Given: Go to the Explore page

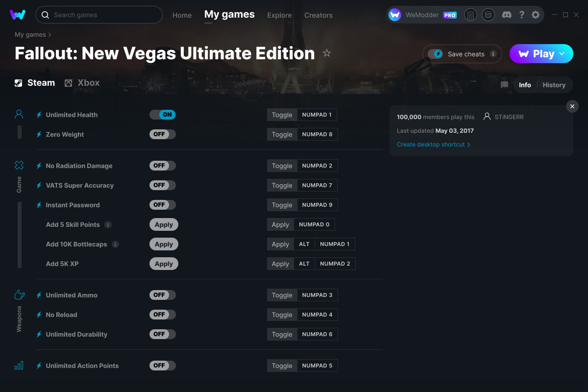Looking at the screenshot, I should (279, 15).
